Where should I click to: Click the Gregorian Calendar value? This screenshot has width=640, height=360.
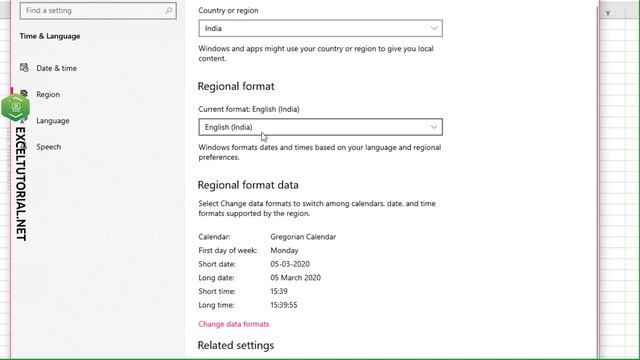[303, 237]
